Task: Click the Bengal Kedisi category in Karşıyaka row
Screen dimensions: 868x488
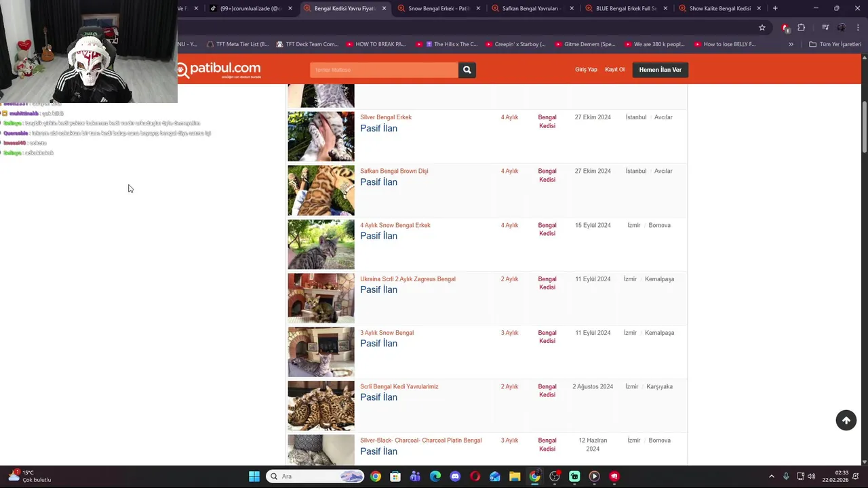Action: pos(547,390)
